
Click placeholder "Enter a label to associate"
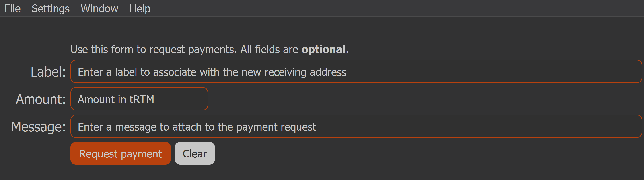[212, 72]
